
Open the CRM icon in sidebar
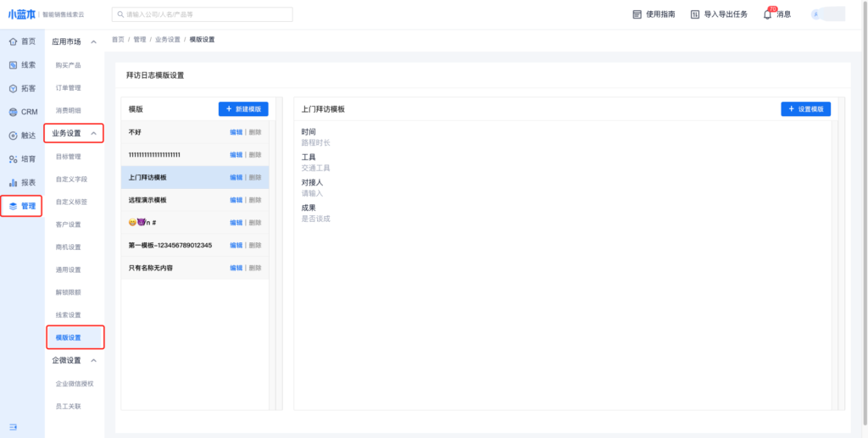pyautogui.click(x=13, y=112)
